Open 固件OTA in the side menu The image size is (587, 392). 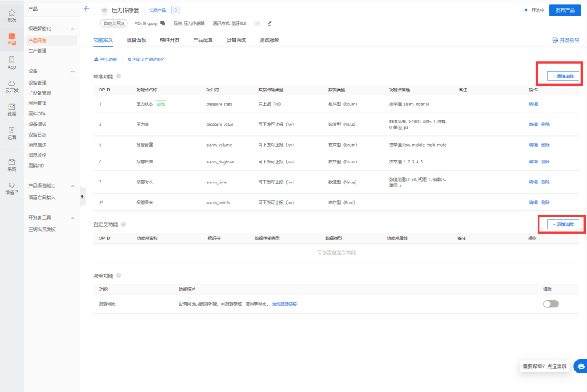tap(37, 114)
